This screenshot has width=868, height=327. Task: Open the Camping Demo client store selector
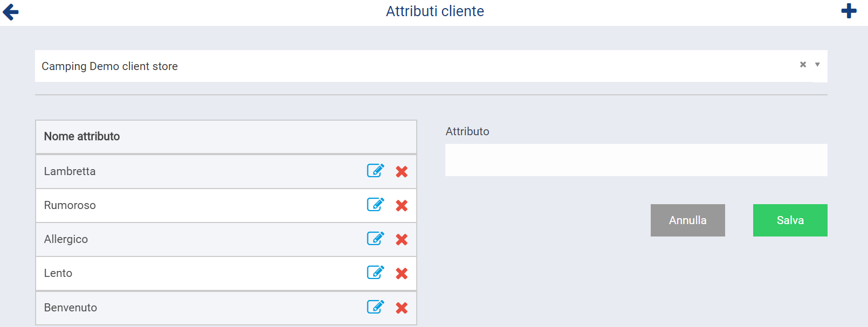click(377, 66)
